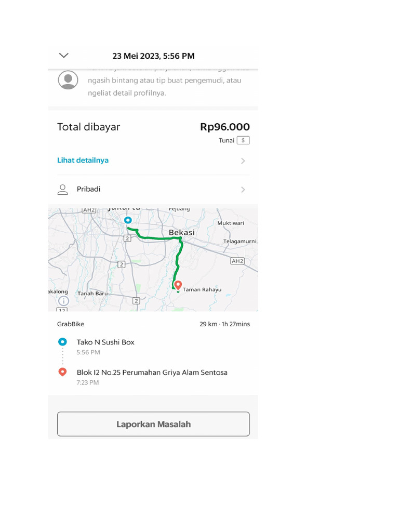
Task: Open the Lihat detailnya link
Action: tap(83, 160)
